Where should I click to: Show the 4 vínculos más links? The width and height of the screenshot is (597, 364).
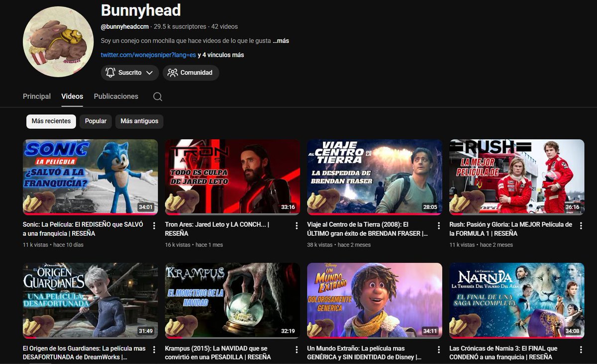221,55
